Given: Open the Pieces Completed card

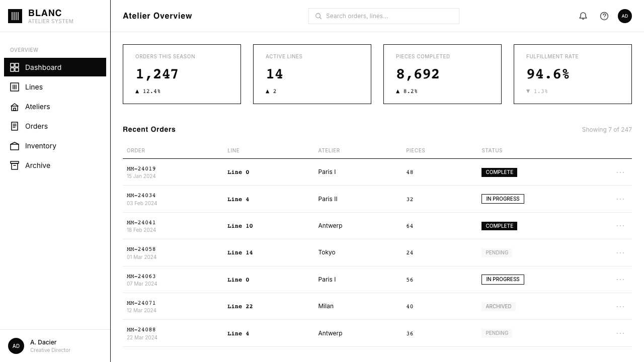Looking at the screenshot, I should point(442,74).
